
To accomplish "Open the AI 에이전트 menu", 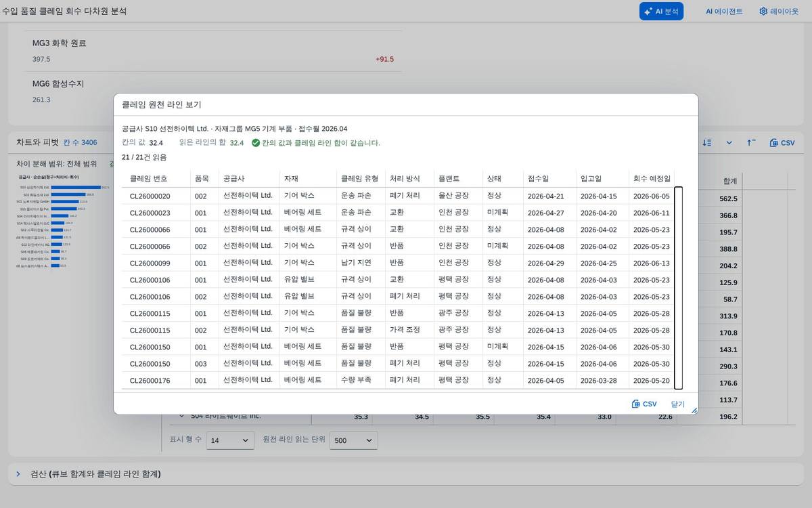I will pyautogui.click(x=724, y=12).
